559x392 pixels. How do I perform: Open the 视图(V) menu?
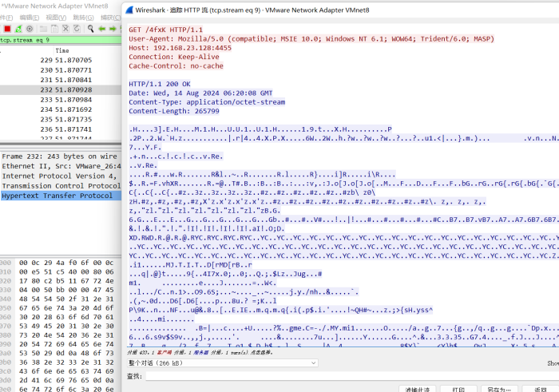[x=55, y=17]
